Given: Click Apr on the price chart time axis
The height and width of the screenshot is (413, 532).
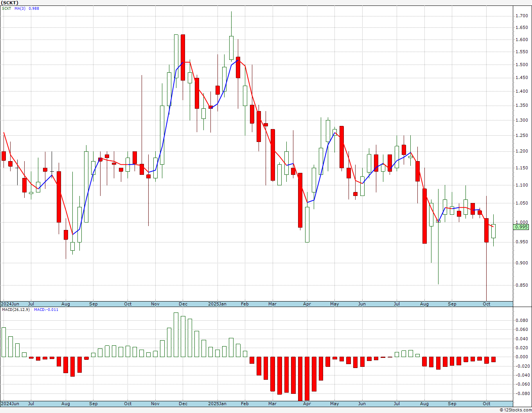Looking at the screenshot, I should click(x=307, y=304).
